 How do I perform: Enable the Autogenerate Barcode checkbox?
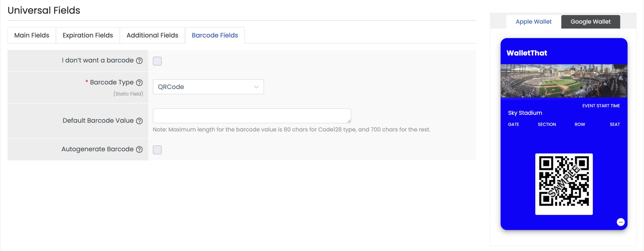point(157,150)
